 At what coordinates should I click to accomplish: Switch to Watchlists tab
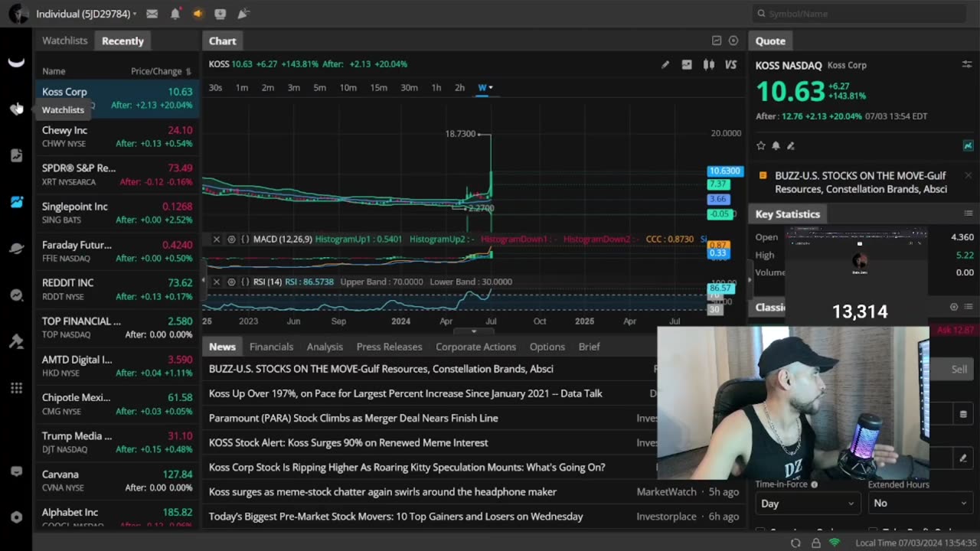[65, 41]
